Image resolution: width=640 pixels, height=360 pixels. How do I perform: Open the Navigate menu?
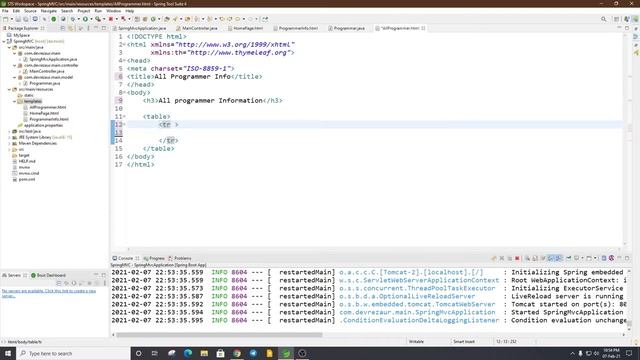pos(49,11)
